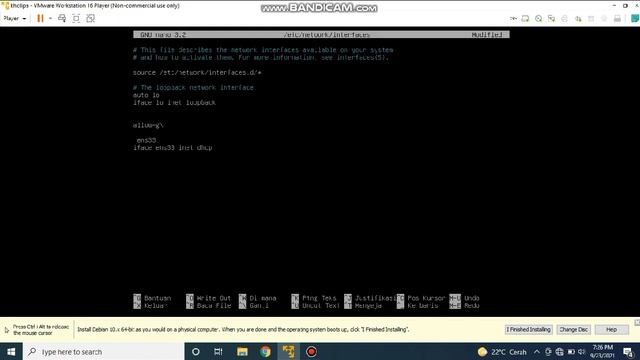
Task: Click the volume speaker icon in system tray
Action: point(582,351)
